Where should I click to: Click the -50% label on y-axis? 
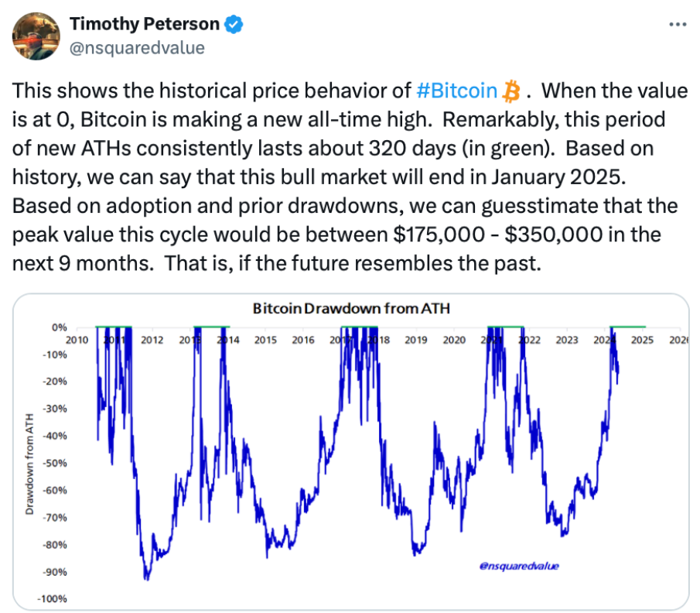tap(54, 463)
